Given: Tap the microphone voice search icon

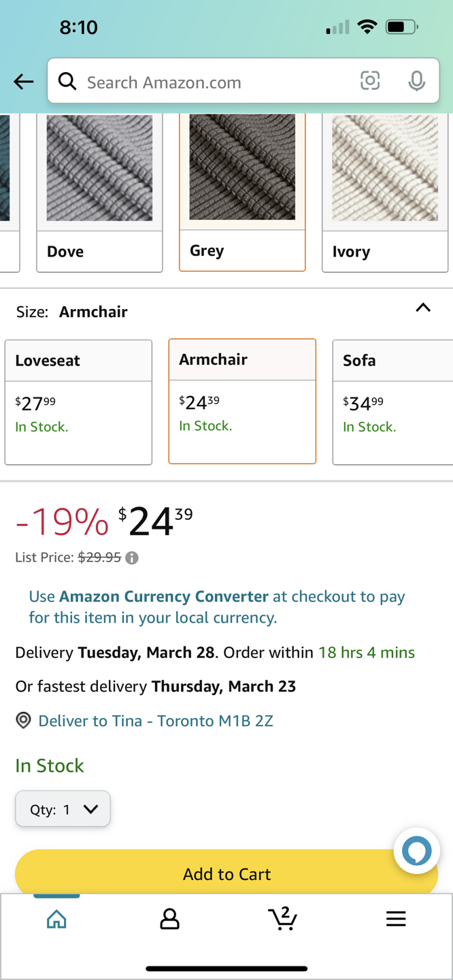Looking at the screenshot, I should pos(416,81).
